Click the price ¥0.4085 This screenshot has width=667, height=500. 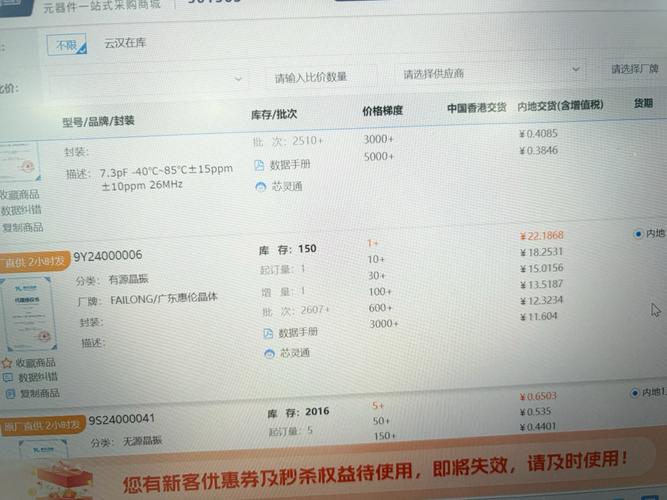tap(538, 134)
